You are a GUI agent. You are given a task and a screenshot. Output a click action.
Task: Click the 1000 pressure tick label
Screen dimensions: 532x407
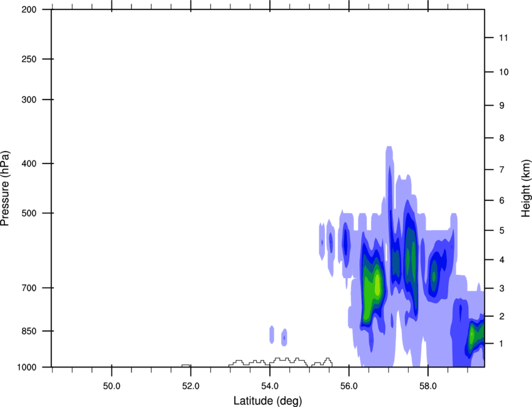tap(26, 368)
